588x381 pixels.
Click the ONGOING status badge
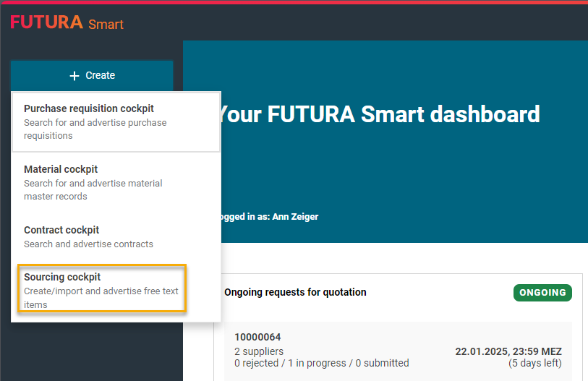tap(542, 293)
